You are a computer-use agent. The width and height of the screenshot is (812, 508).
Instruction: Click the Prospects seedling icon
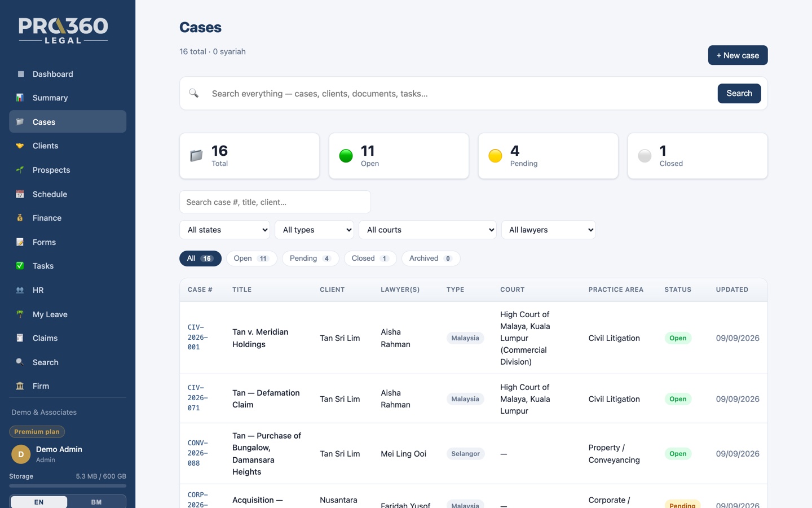[x=20, y=170]
